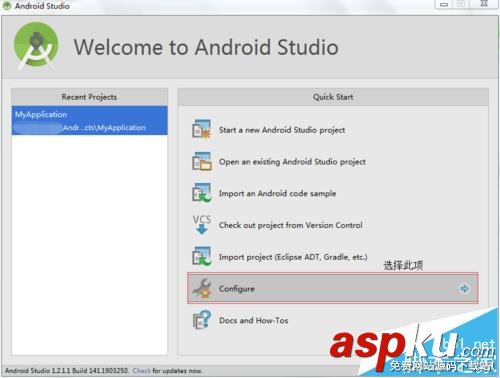Select Import an Android code sample
The height and width of the screenshot is (378, 500).
tap(277, 193)
